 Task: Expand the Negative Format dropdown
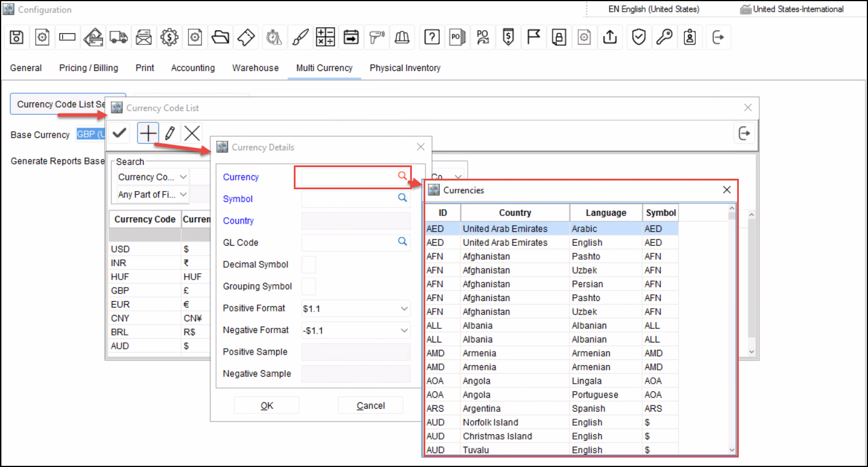pos(404,330)
